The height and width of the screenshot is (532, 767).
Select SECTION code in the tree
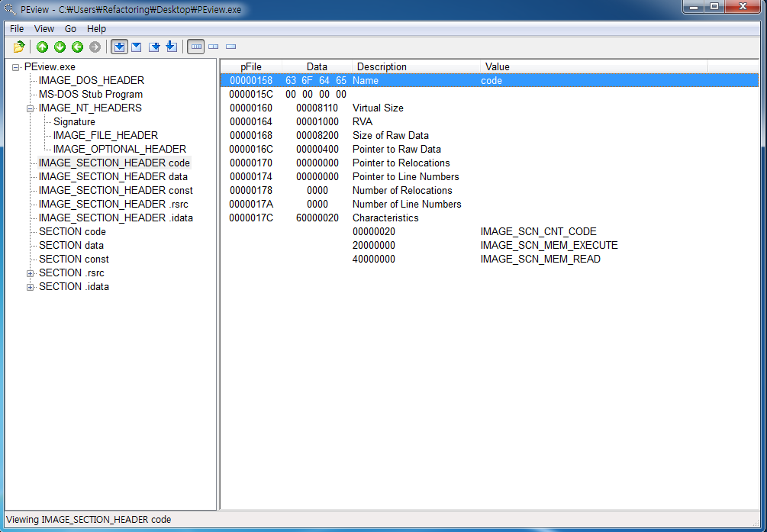click(72, 231)
